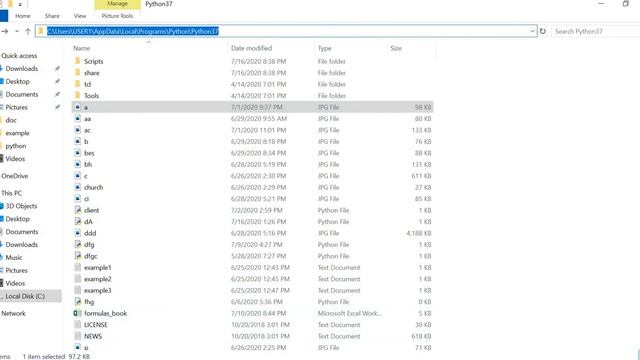Go up one folder level

pyautogui.click(x=28, y=31)
